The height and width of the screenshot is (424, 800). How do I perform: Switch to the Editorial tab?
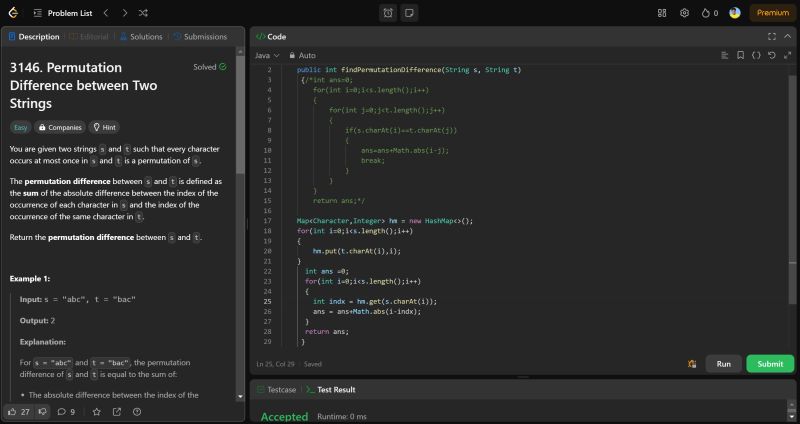pos(89,37)
